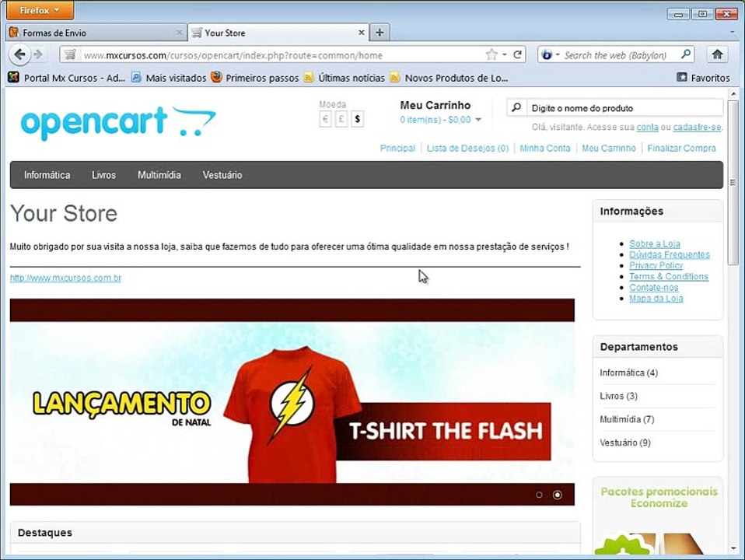Select first slideshow dot indicator

pyautogui.click(x=539, y=495)
